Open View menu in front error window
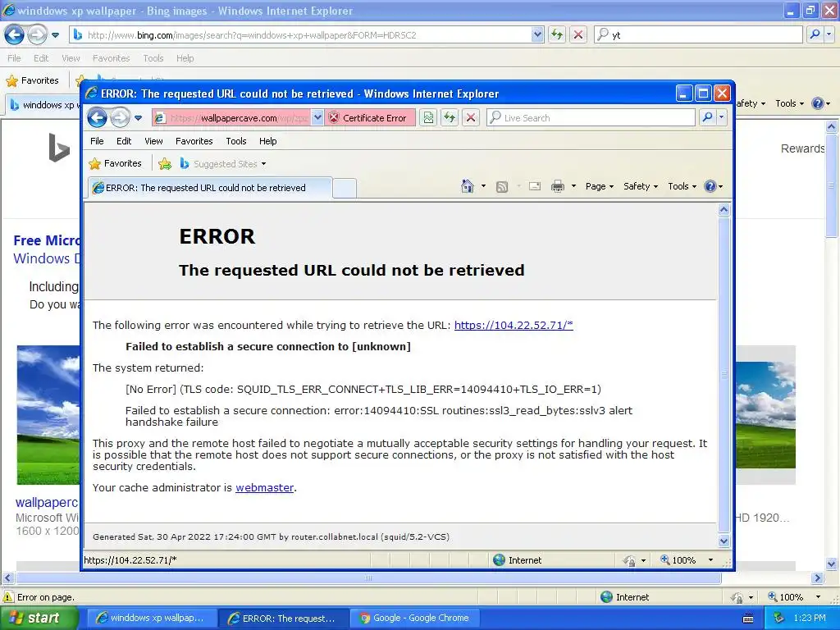Viewport: 840px width, 630px height. [x=153, y=141]
